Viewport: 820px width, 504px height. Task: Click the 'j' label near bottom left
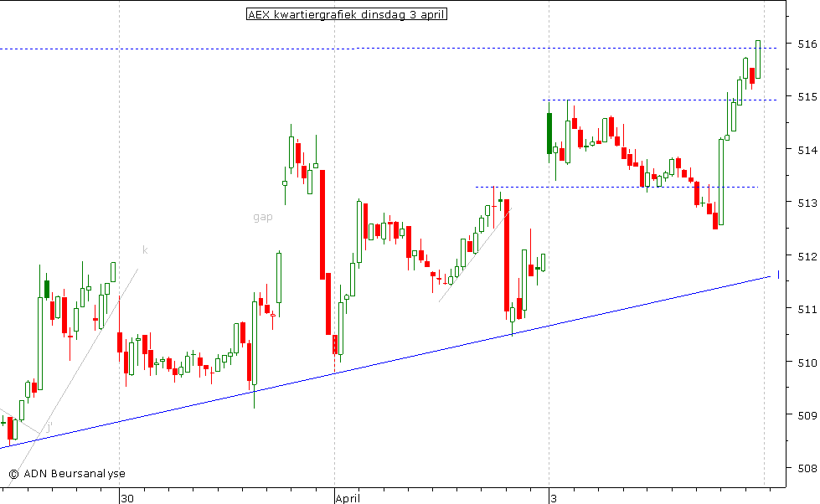[48, 427]
